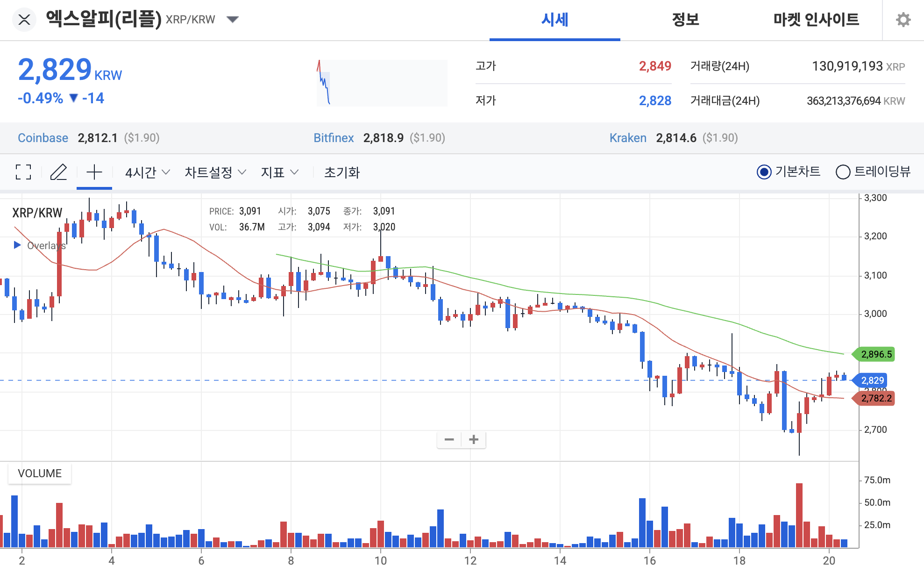The image size is (924, 573).
Task: Switch to 트레이딩뷰 chart mode
Action: 844,172
